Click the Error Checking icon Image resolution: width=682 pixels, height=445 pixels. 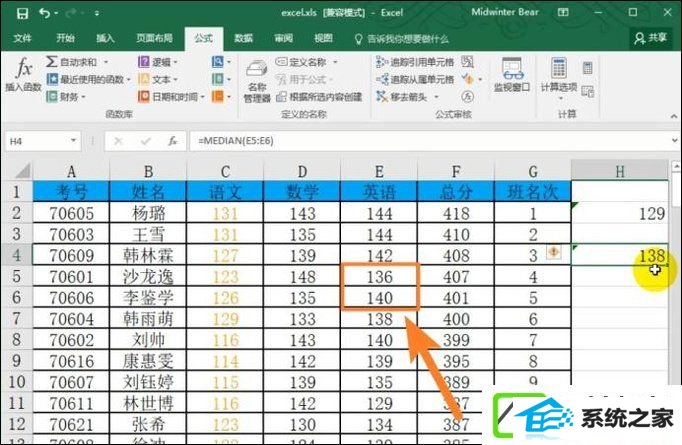468,79
